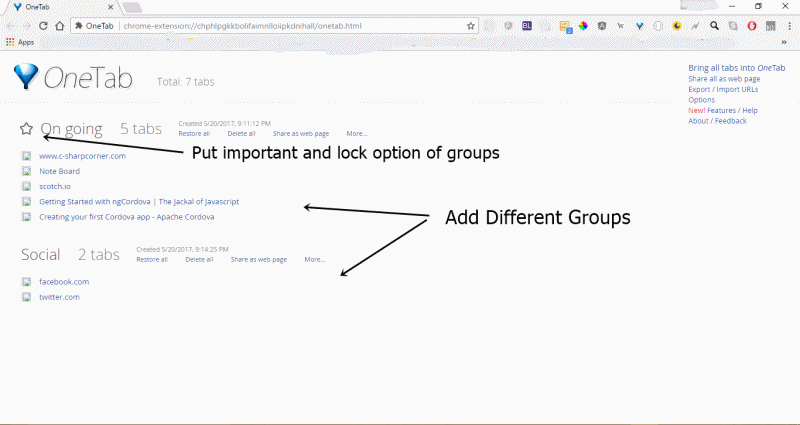Restore all tabs in On going group
800x425 pixels.
click(194, 134)
